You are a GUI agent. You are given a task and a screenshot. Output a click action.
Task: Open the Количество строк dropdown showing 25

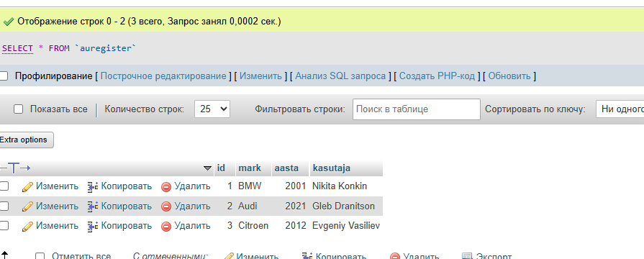[x=212, y=109]
